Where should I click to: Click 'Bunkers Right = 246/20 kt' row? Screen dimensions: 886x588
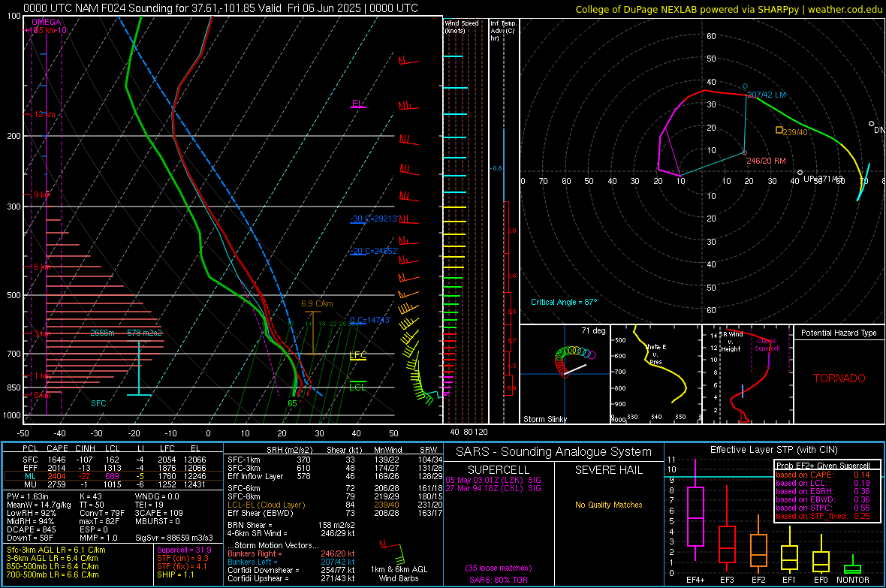coord(291,553)
